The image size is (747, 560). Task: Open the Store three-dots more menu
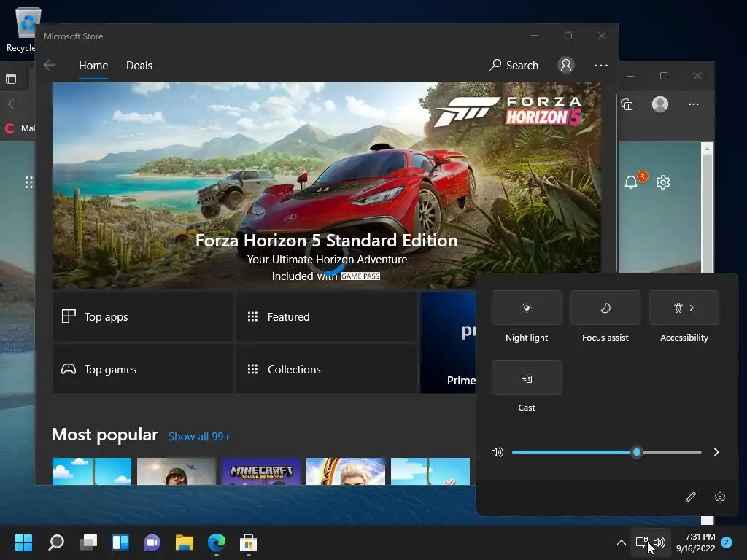(601, 65)
